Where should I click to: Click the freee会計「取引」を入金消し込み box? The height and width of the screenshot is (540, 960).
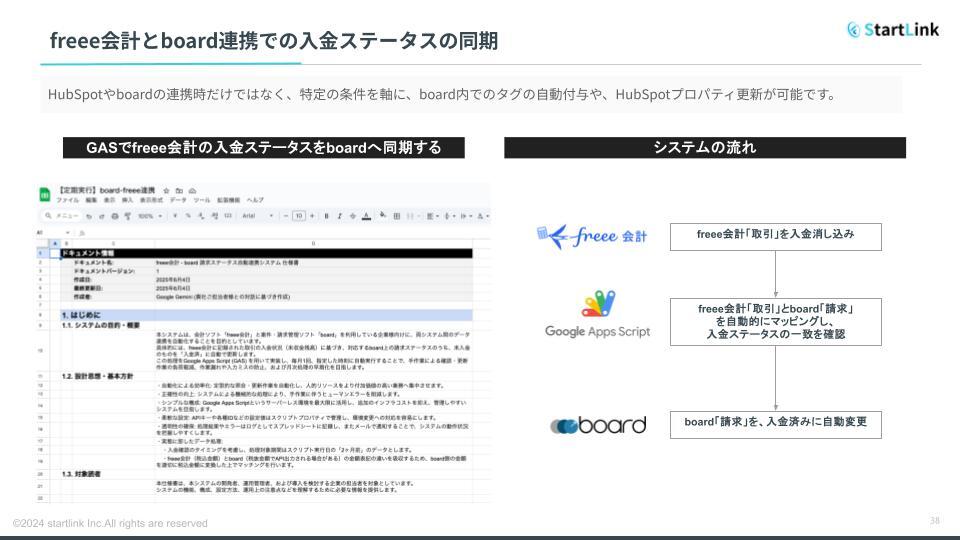coord(776,237)
